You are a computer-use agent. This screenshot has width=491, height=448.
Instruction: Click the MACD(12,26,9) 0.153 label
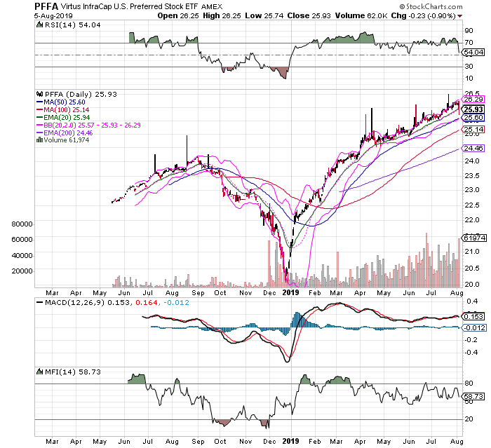pyautogui.click(x=87, y=303)
